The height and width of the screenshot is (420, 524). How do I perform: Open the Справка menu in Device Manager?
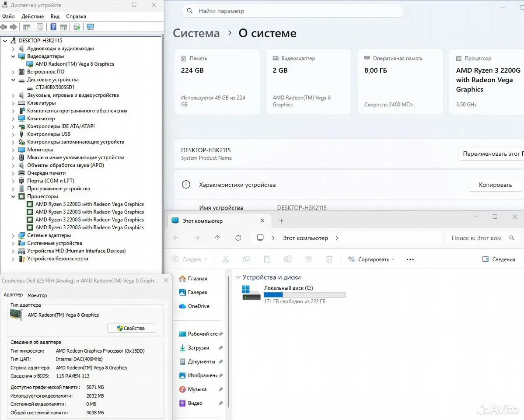76,16
